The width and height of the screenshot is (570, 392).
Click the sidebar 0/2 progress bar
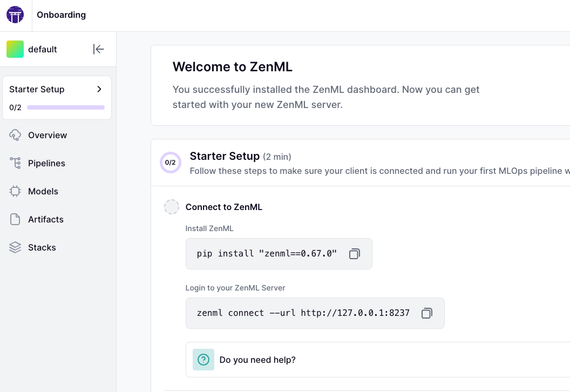[66, 107]
